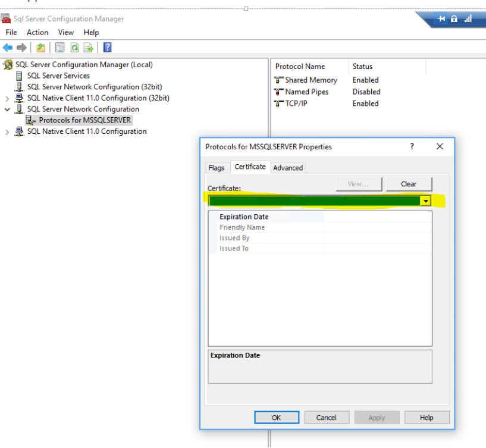Open the Action menu
The image size is (486, 448).
(x=37, y=32)
